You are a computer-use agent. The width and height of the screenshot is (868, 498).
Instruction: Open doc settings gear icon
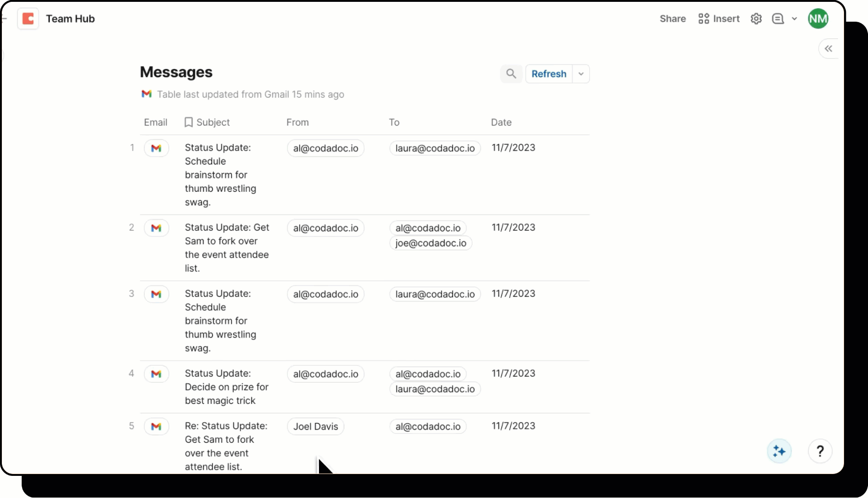point(756,19)
